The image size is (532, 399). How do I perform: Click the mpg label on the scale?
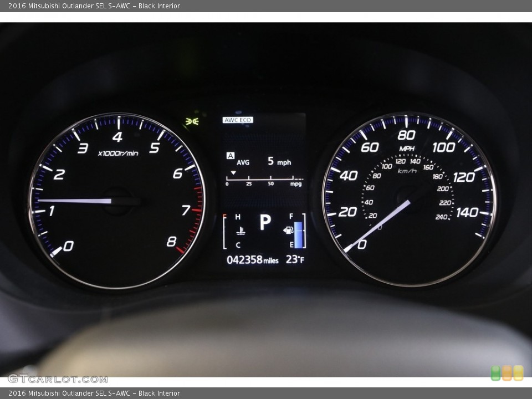tap(295, 184)
